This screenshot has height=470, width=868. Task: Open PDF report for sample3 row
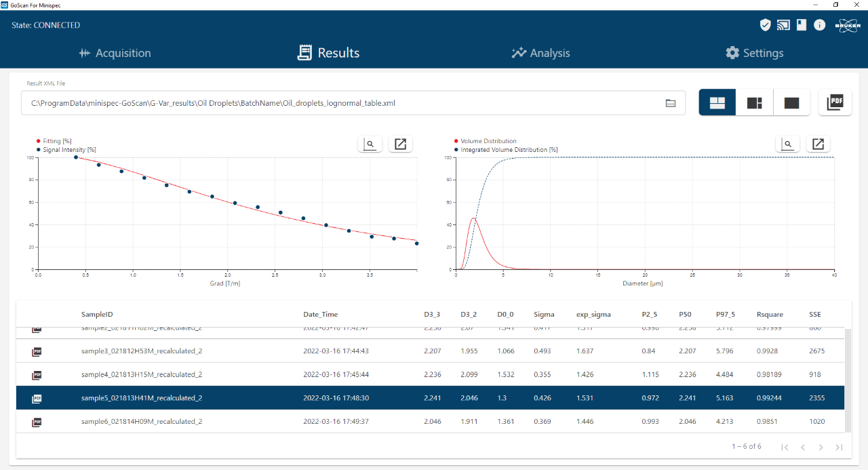[37, 351]
